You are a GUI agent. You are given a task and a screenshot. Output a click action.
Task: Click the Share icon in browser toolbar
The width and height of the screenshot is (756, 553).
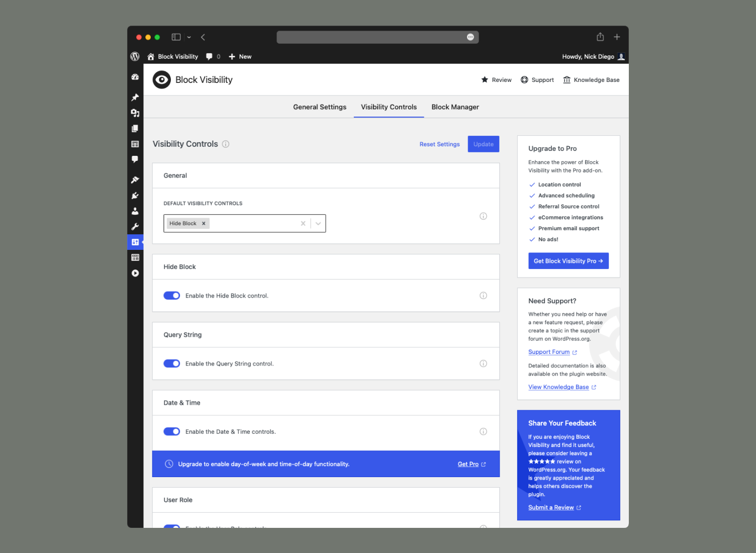tap(600, 37)
